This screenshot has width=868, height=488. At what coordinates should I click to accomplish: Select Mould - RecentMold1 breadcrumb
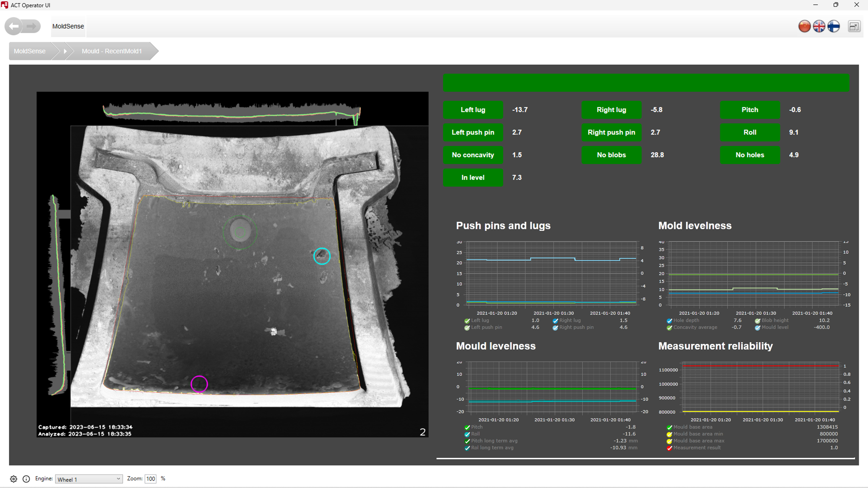[112, 51]
